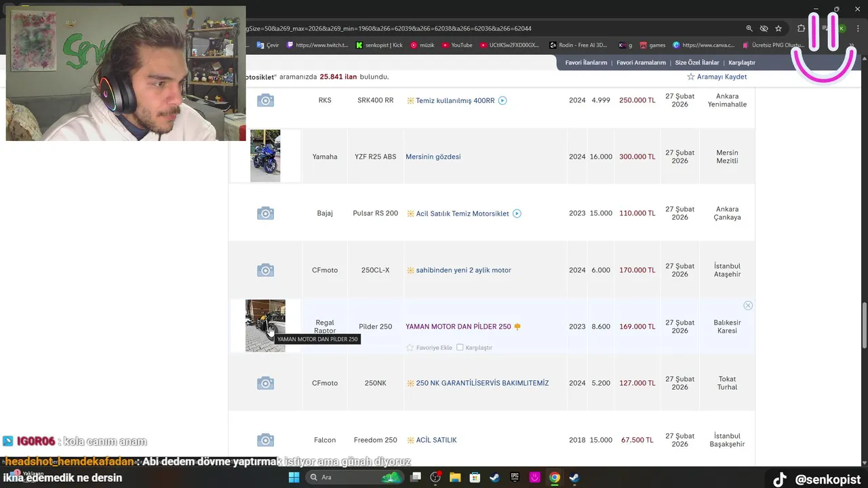Click the price 250.000 TL
The height and width of the screenshot is (488, 868).
click(x=637, y=100)
